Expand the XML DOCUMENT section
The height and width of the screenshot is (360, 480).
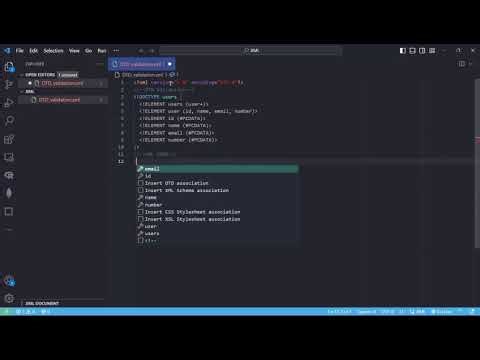point(42,303)
